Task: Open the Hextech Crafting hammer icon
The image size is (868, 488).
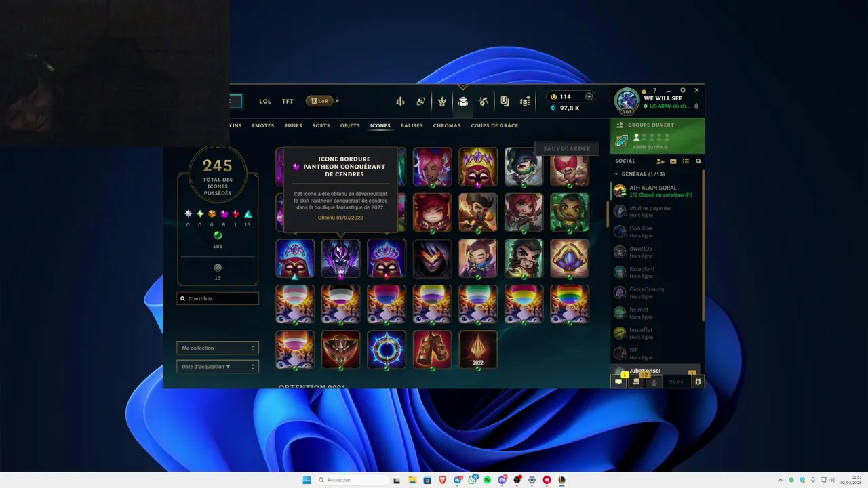Action: (x=484, y=102)
